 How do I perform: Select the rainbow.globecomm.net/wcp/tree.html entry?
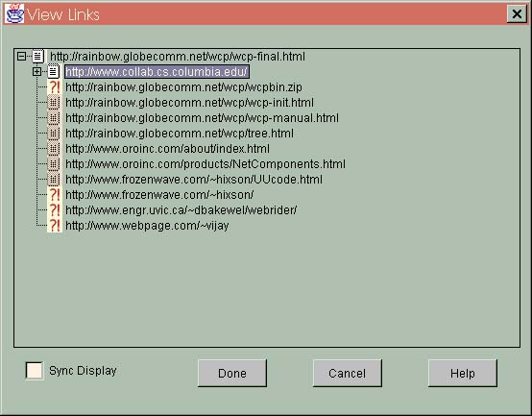tap(180, 134)
